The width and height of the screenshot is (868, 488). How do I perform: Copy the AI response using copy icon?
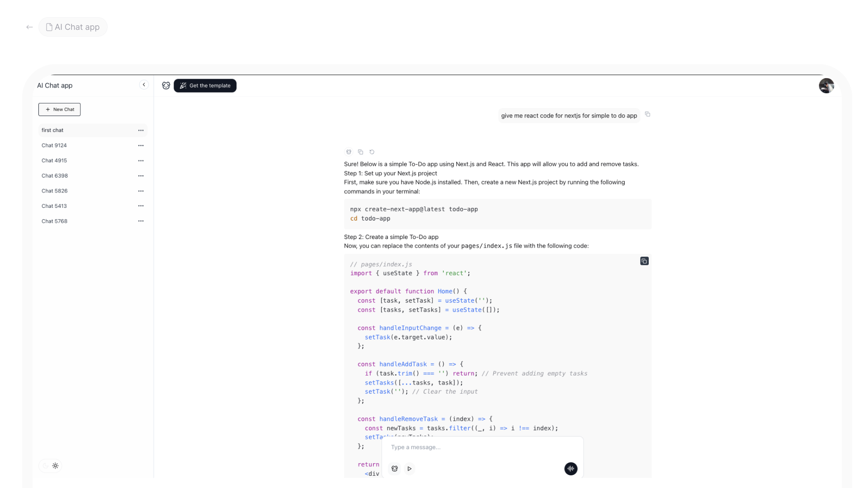click(360, 152)
